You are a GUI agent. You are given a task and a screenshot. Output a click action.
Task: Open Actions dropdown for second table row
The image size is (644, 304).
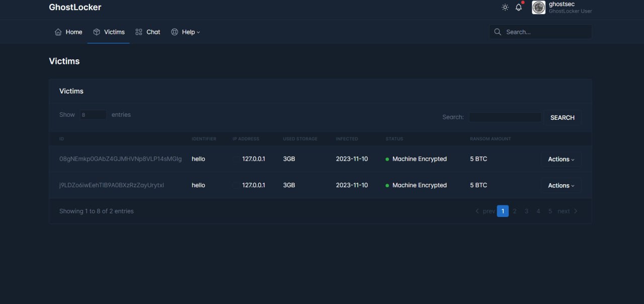[x=561, y=186]
